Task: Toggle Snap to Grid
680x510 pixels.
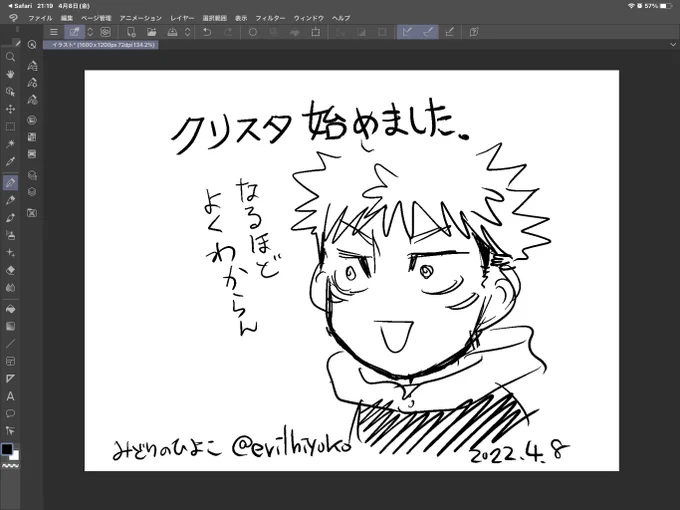Action: tap(450, 32)
